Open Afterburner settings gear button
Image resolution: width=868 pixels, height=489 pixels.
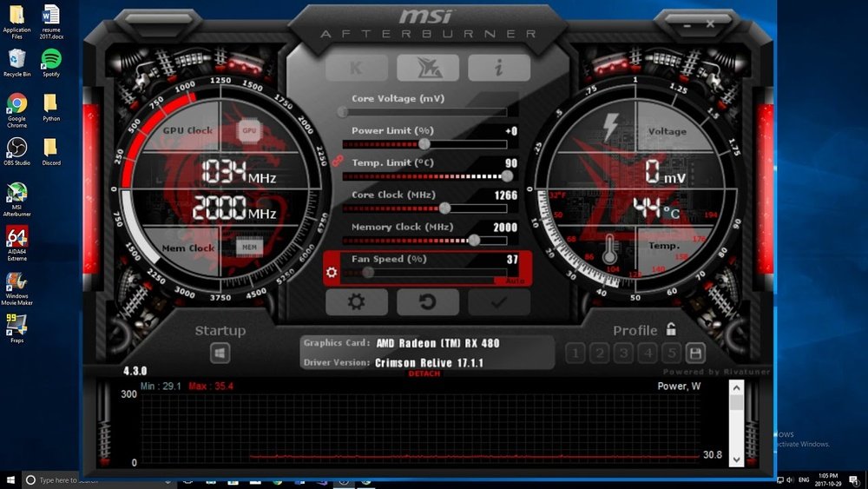356,301
